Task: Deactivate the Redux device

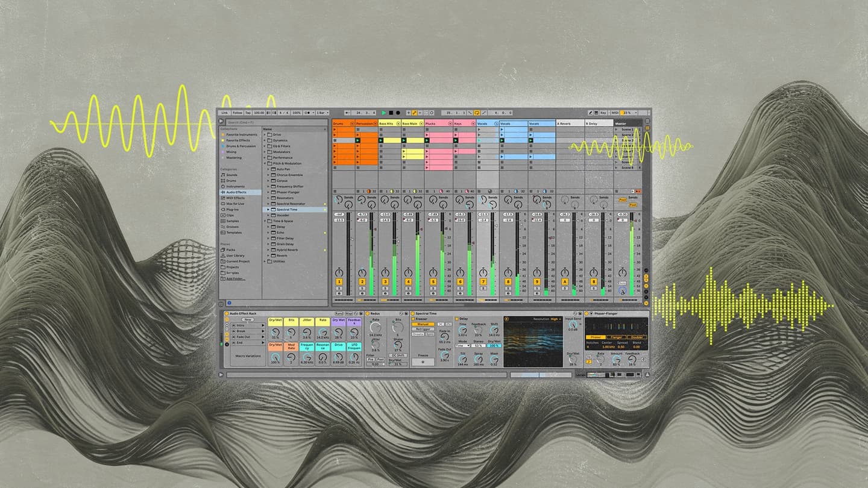Action: pos(366,313)
